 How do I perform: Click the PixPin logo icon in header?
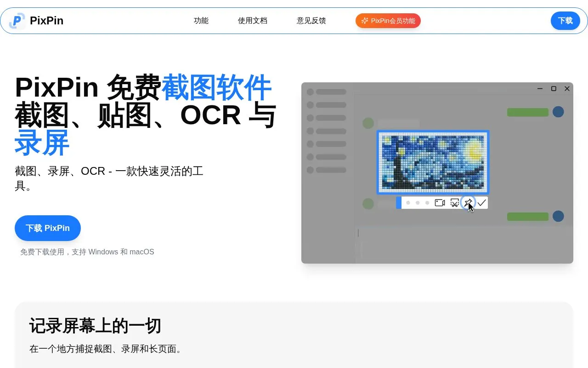coord(17,21)
